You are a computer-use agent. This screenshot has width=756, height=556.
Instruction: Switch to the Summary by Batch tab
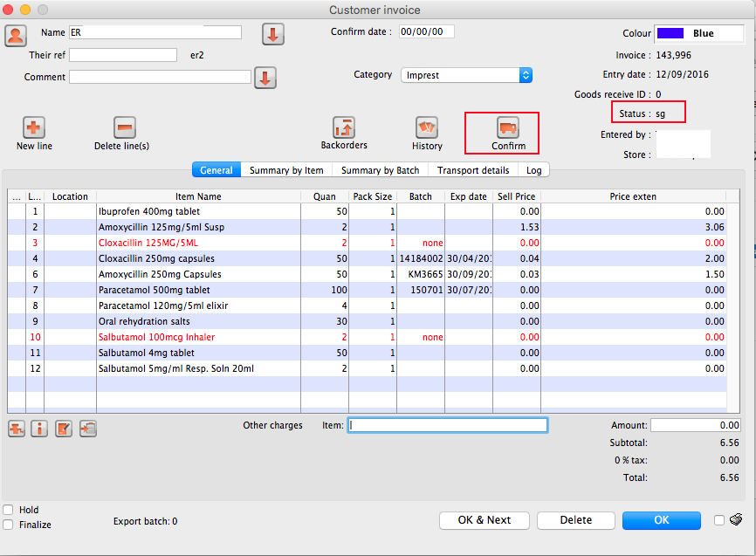(x=380, y=170)
